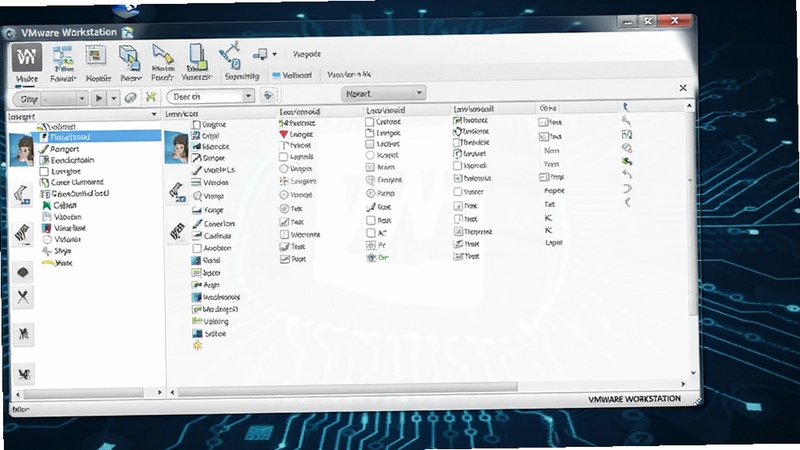The image size is (800, 450).
Task: Click the yellow sun icon below the first list
Action: point(197,346)
